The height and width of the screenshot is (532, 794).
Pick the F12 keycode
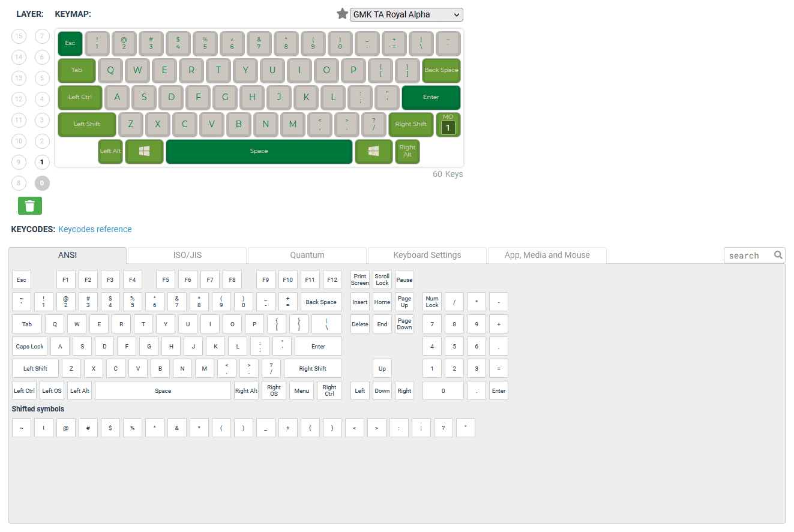[332, 279]
